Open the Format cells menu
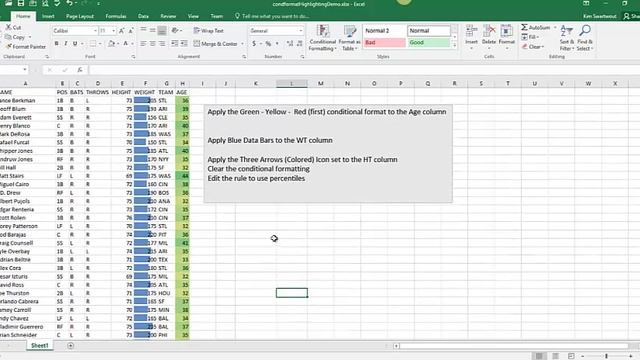Screen dimensions: 640x360 coord(507,37)
